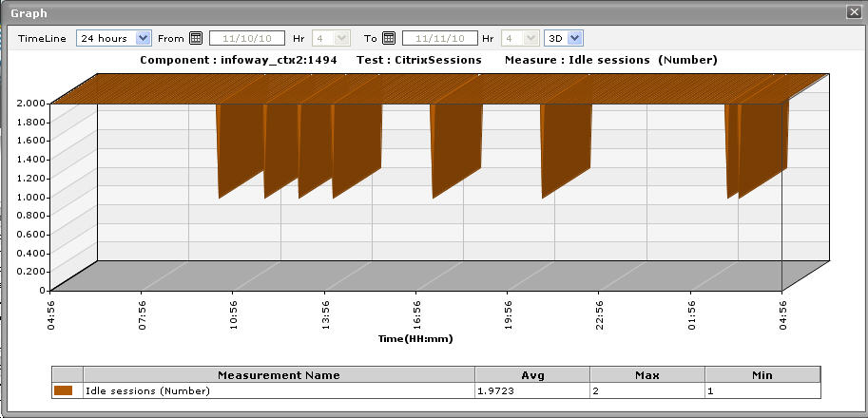Open the TimeLine 24 hours dropdown
The image size is (868, 418).
point(113,38)
